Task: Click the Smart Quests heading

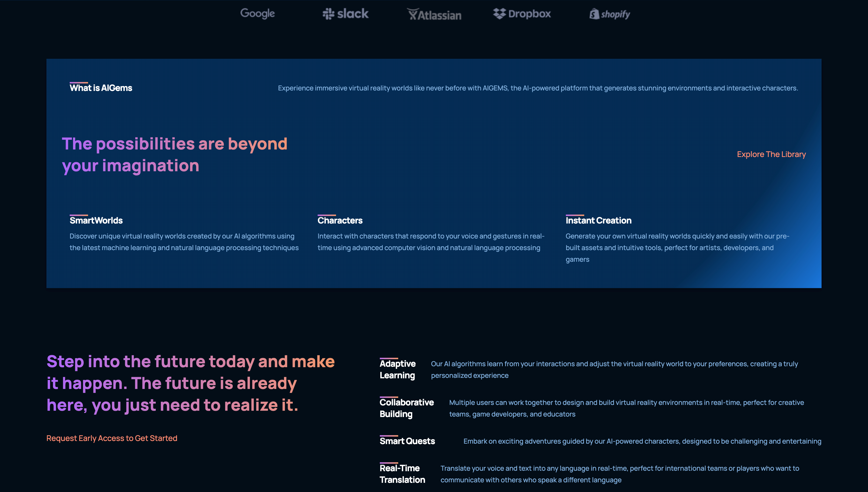Action: pyautogui.click(x=407, y=441)
